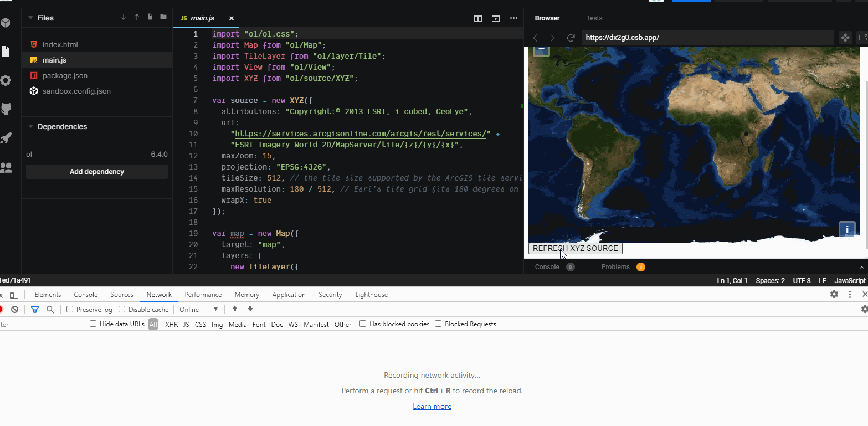Switch to the Tests tab

tap(594, 18)
